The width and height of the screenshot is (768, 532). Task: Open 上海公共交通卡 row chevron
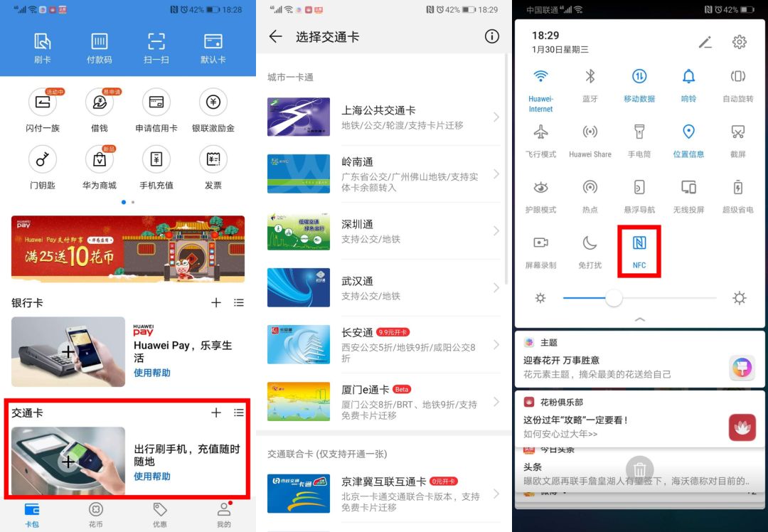point(496,117)
